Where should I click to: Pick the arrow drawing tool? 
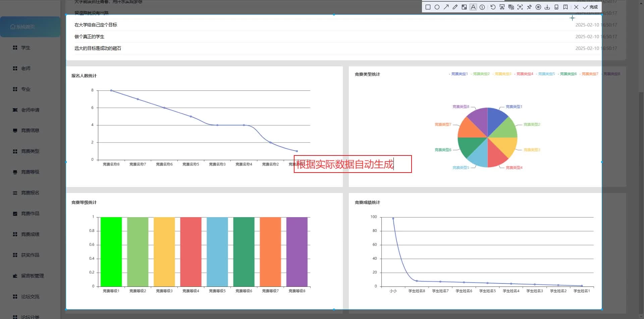pyautogui.click(x=446, y=7)
